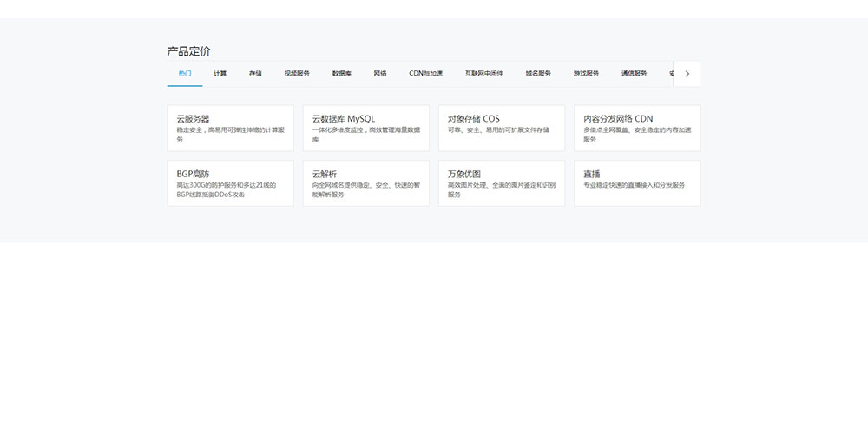Switch to the 计算 tab
Image resolution: width=868 pixels, height=424 pixels.
point(220,74)
